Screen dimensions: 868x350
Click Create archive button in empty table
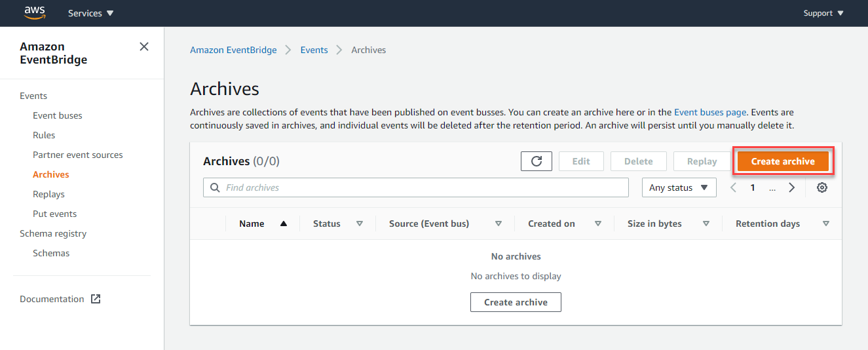(516, 302)
